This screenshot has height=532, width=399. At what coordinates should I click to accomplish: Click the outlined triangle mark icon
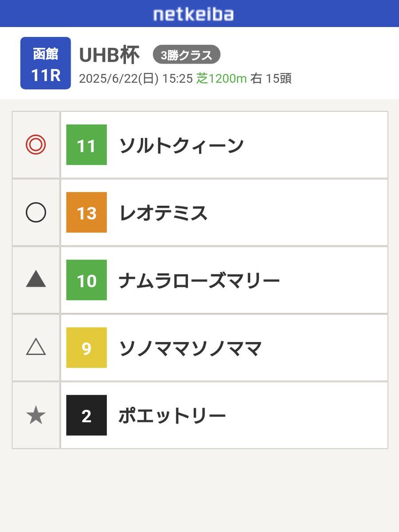36,347
